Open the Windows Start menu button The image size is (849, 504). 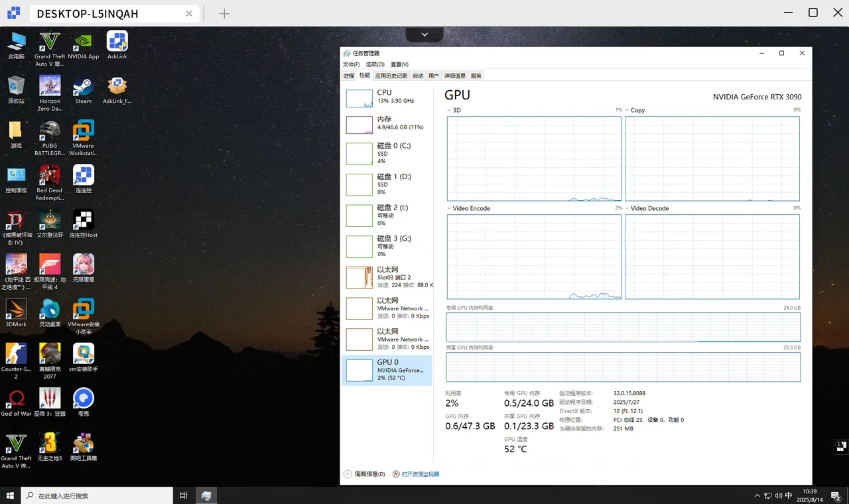click(x=10, y=495)
